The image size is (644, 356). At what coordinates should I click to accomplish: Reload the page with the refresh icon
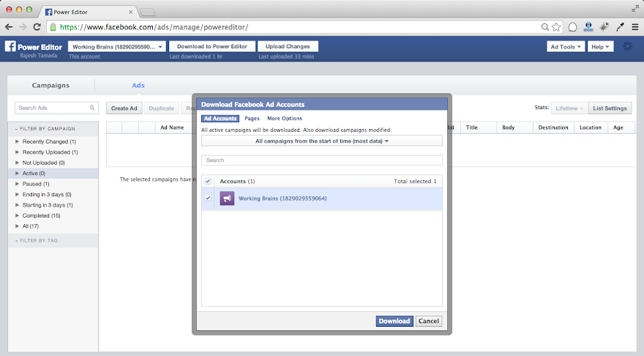coord(37,27)
